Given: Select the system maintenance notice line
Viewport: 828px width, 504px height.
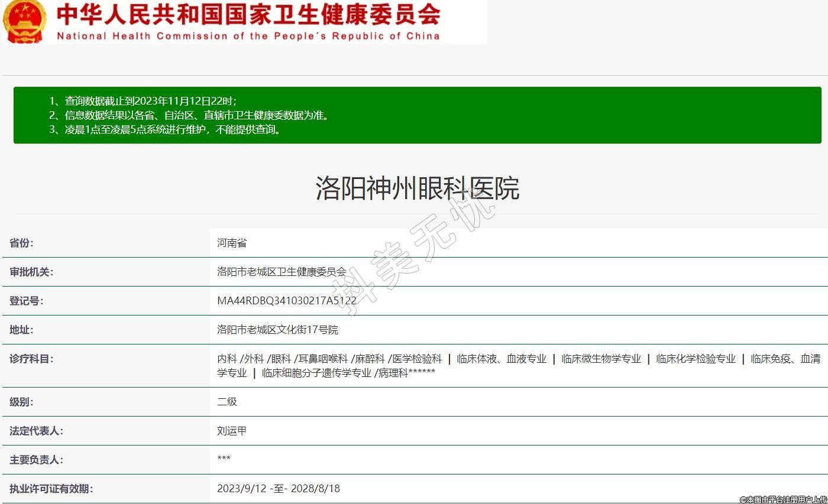Looking at the screenshot, I should click(x=164, y=129).
